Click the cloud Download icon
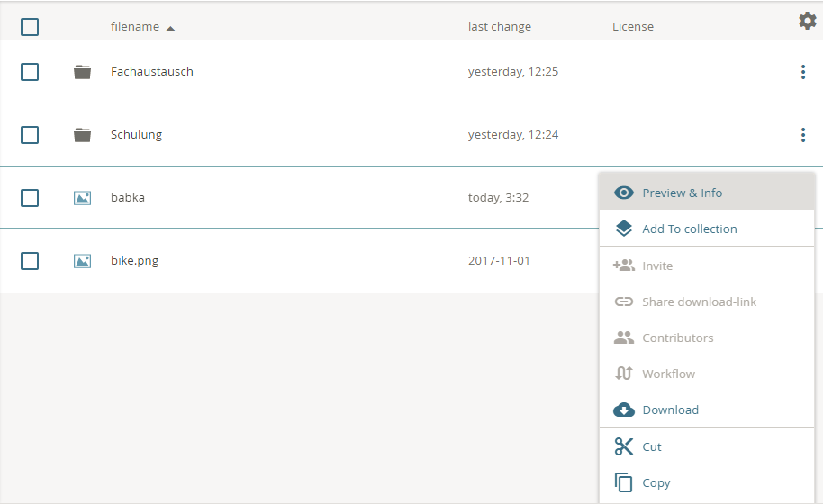 click(624, 409)
